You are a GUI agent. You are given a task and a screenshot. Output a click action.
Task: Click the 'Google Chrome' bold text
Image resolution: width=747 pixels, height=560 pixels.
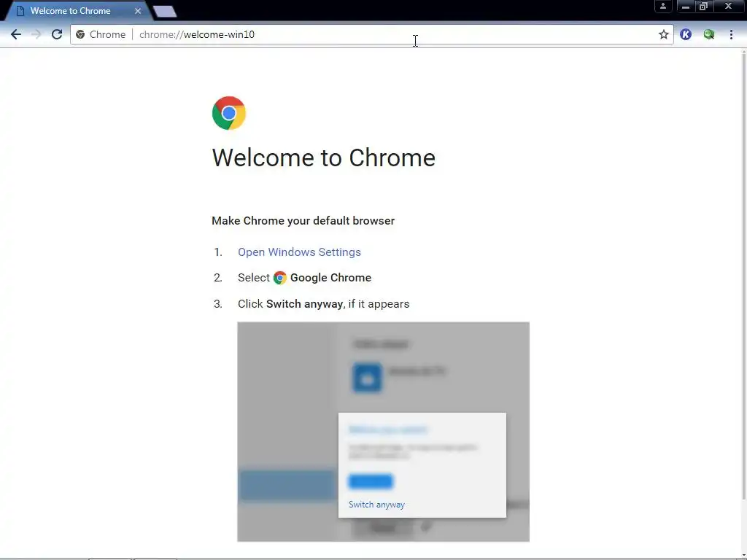click(330, 278)
